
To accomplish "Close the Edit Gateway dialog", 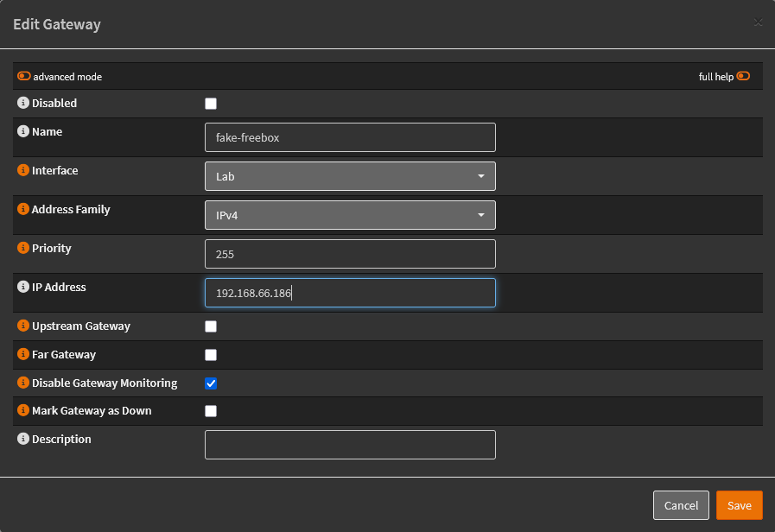I will (x=758, y=22).
